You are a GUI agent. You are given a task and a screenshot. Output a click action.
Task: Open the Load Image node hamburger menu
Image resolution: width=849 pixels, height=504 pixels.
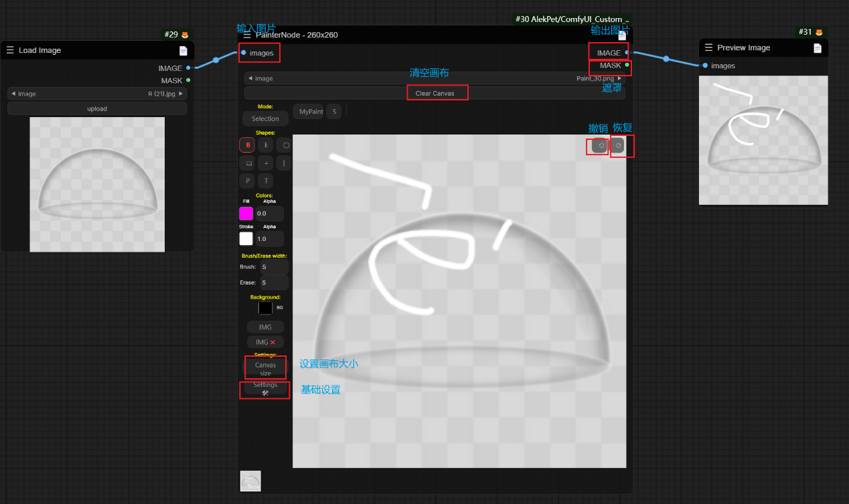(x=10, y=50)
